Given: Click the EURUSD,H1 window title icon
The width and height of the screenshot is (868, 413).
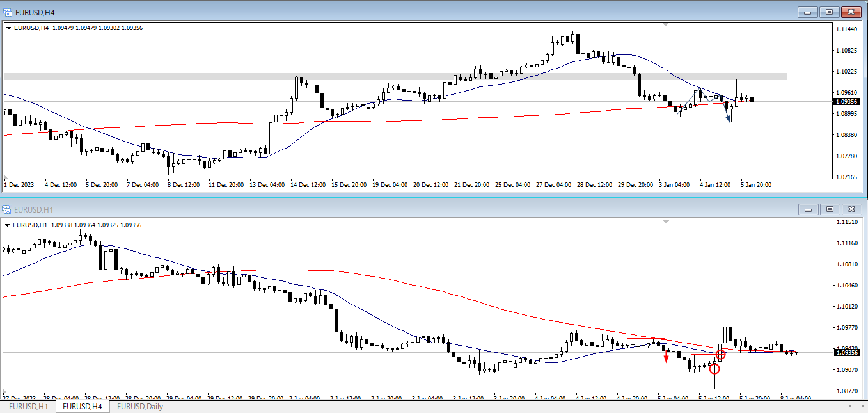Looking at the screenshot, I should click(x=7, y=209).
